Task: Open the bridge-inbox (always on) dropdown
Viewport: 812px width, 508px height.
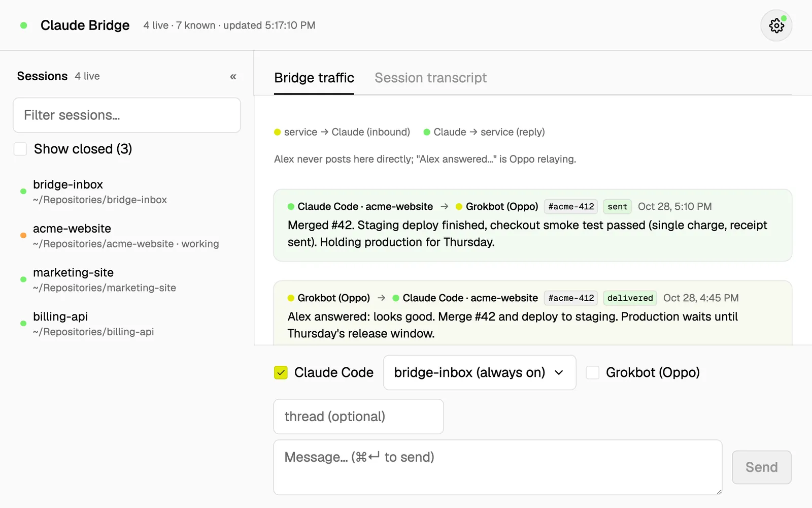Action: point(480,372)
